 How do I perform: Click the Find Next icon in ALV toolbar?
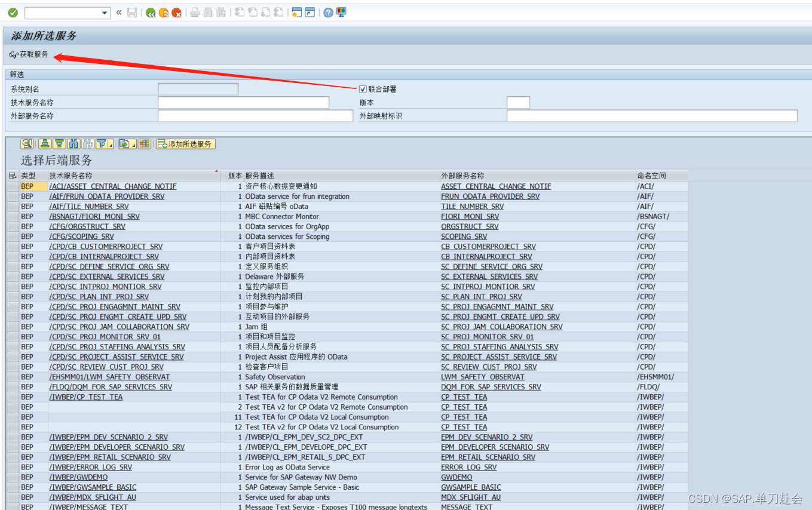(x=88, y=144)
